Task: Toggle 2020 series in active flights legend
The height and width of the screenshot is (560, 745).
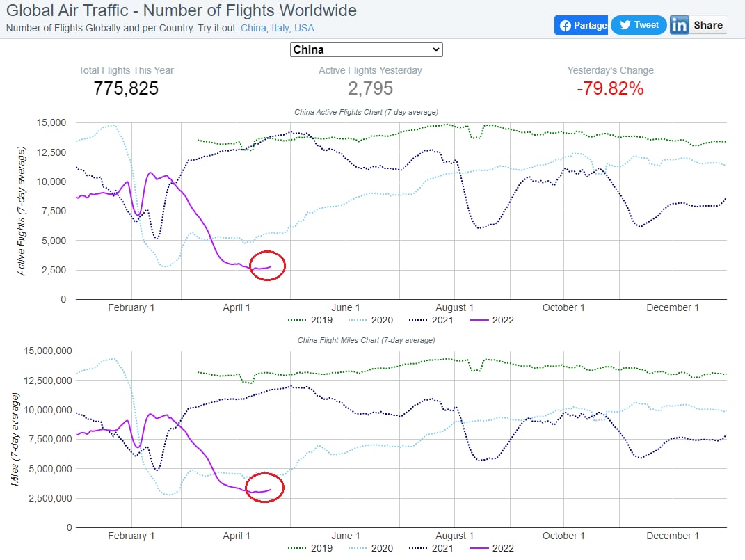Action: pos(371,320)
